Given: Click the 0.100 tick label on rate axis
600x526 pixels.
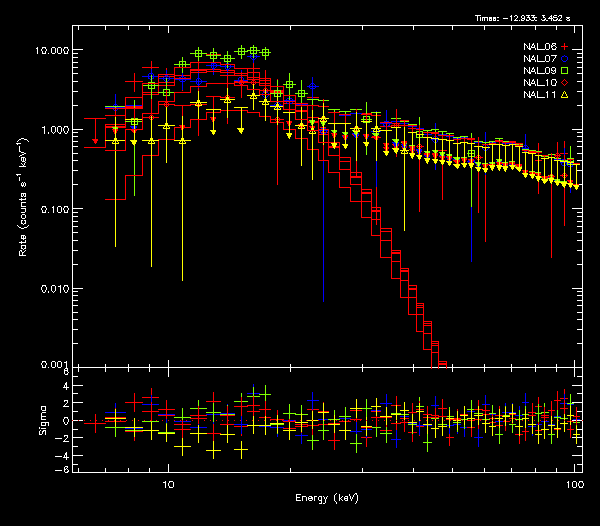Looking at the screenshot, I should click(55, 209).
